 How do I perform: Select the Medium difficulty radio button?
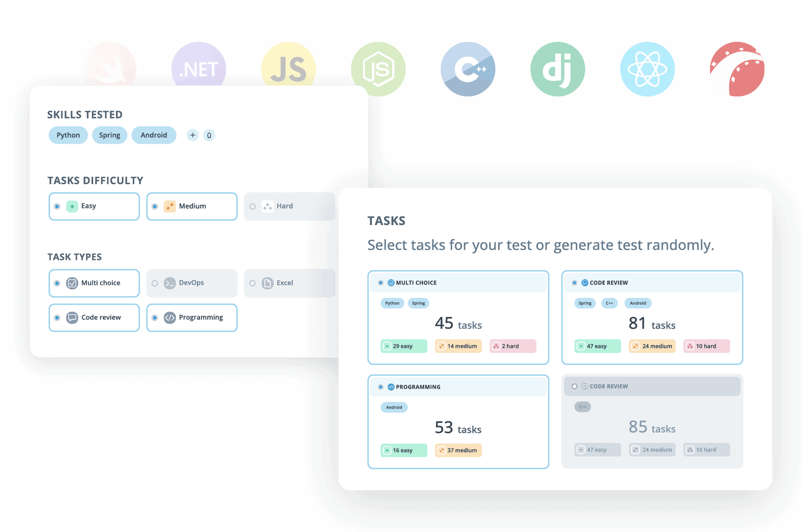coord(155,206)
